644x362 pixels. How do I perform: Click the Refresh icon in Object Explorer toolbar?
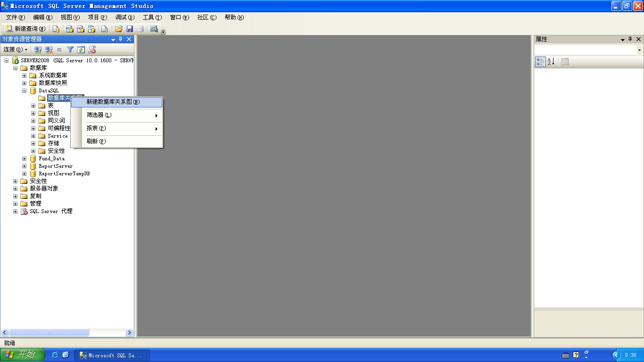81,49
